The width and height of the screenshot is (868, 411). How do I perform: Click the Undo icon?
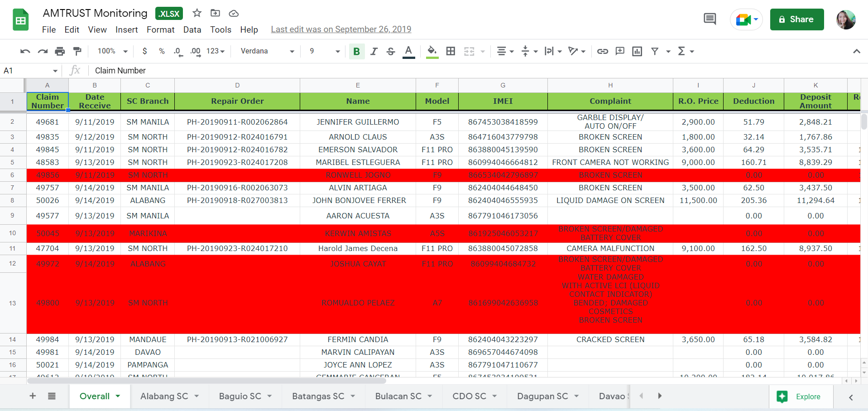pos(25,51)
